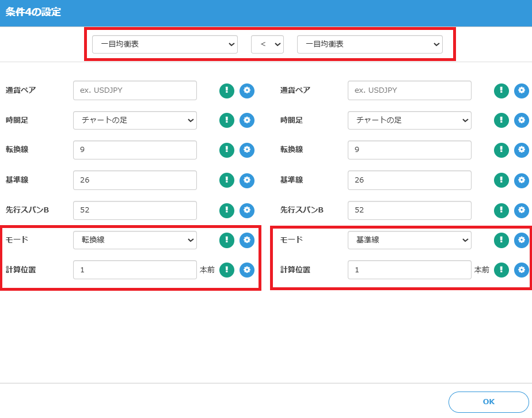Open the comparison operator dropdown
532x418 pixels.
(x=267, y=44)
